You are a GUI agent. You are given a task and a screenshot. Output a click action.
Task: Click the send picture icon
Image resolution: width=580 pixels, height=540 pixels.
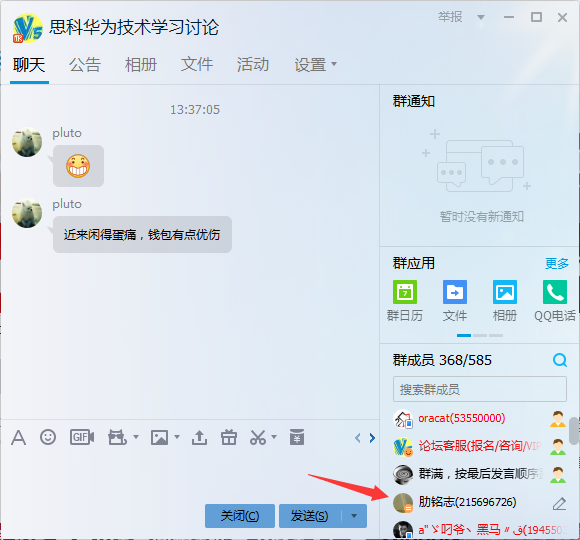click(159, 438)
